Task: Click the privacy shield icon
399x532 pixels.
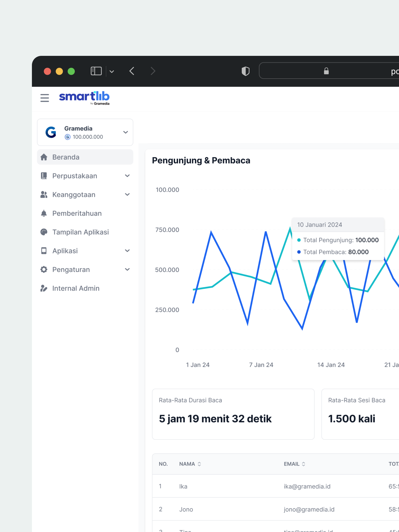Action: (246, 71)
